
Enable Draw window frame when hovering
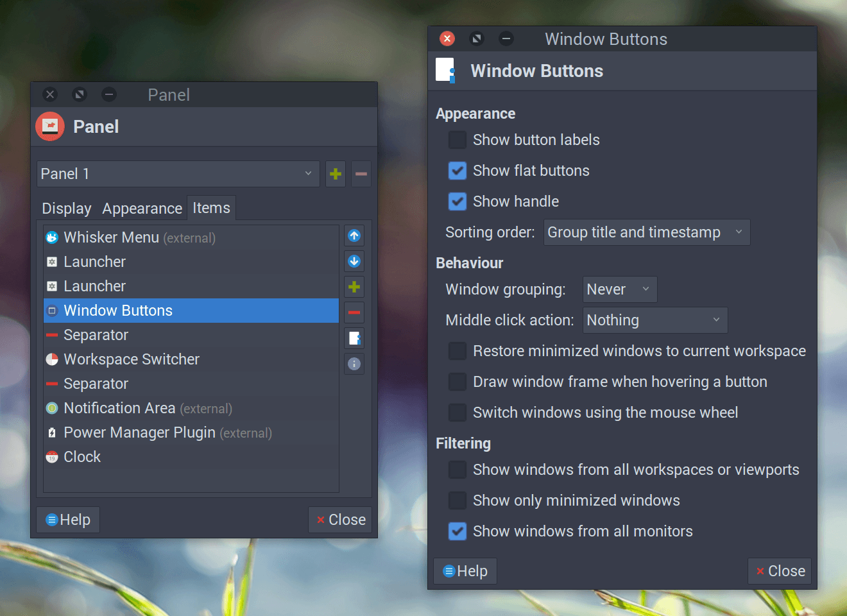click(458, 382)
